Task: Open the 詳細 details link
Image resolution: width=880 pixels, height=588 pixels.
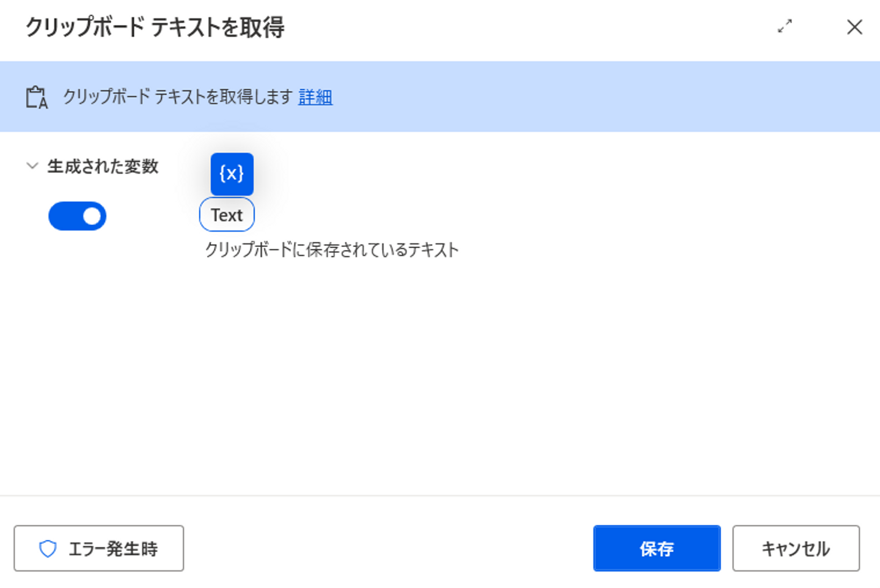Action: 315,97
